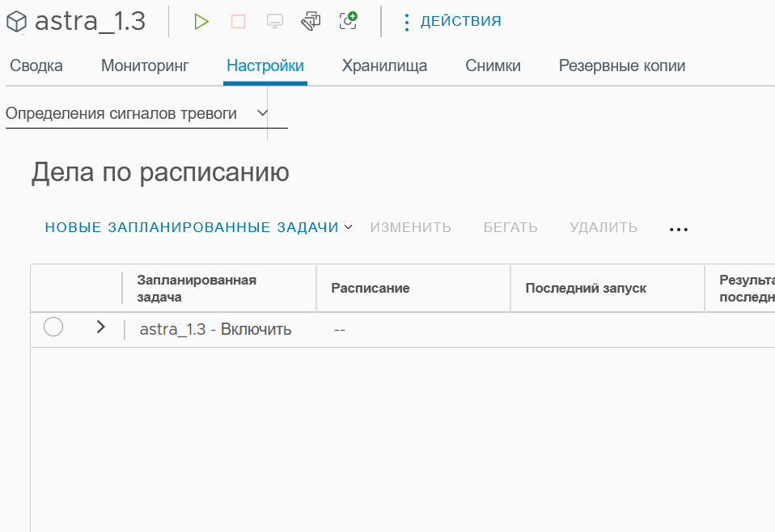Sort by Запланированная задача column header

(x=197, y=289)
